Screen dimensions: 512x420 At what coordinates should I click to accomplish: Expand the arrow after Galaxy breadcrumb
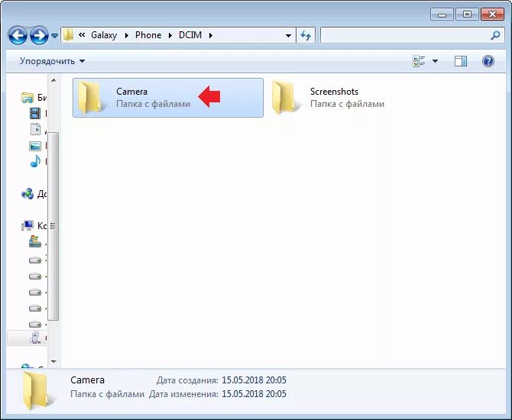pos(126,35)
